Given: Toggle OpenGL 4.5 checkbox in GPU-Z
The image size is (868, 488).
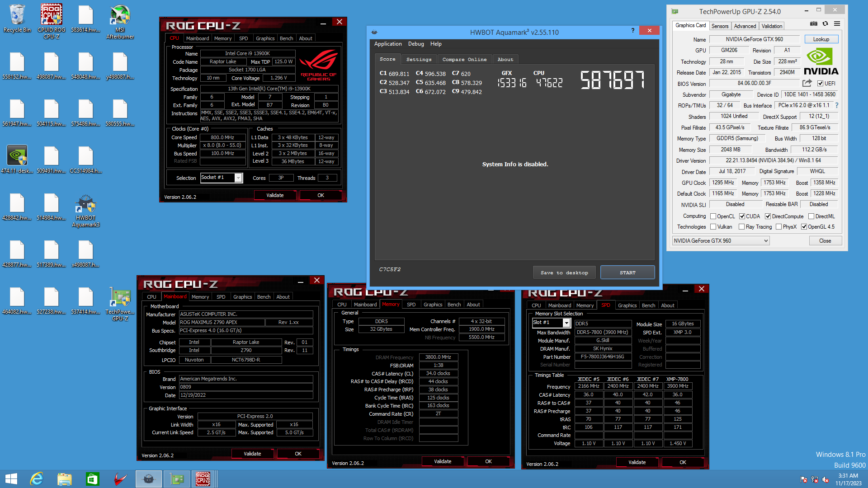Looking at the screenshot, I should click(x=804, y=227).
